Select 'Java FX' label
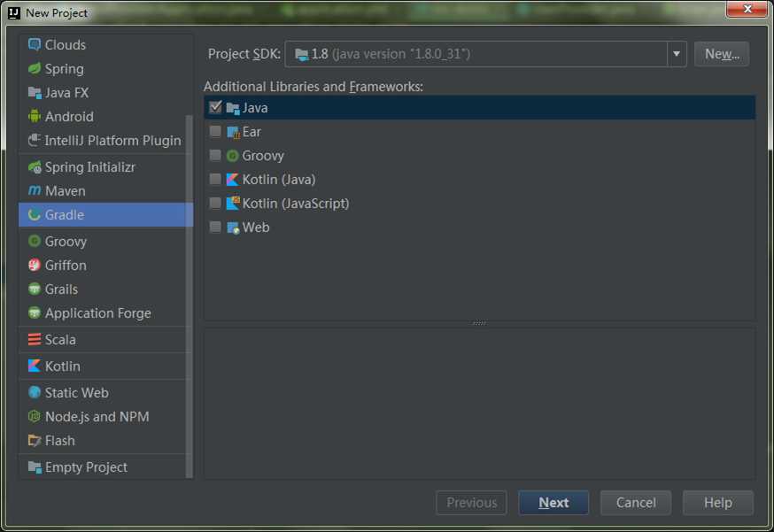This screenshot has height=532, width=774. [66, 93]
